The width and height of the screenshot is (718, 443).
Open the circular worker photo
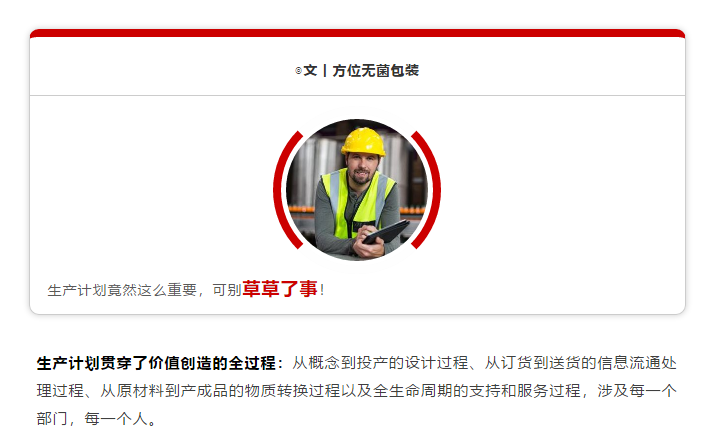(x=357, y=190)
